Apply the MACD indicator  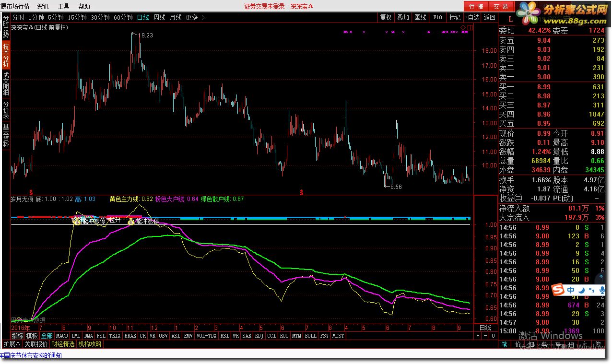(62, 336)
